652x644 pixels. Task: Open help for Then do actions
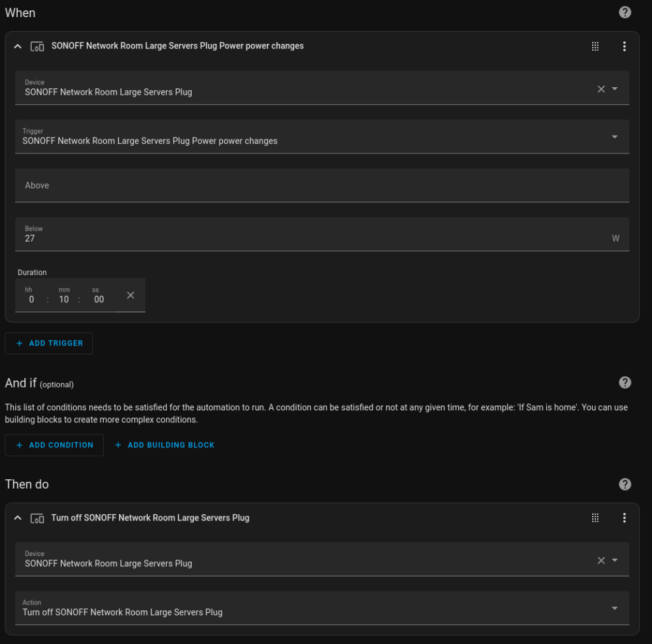click(625, 484)
